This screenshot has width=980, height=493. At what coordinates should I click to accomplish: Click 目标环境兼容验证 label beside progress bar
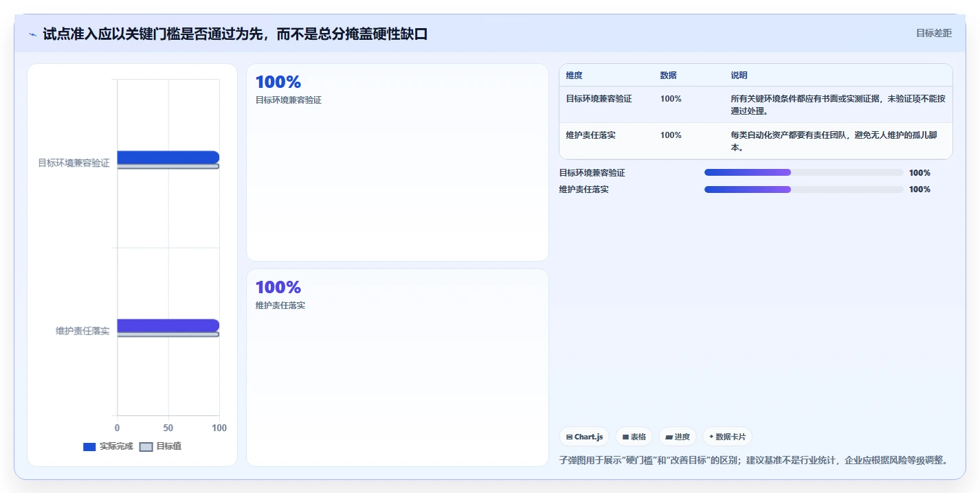pyautogui.click(x=592, y=173)
